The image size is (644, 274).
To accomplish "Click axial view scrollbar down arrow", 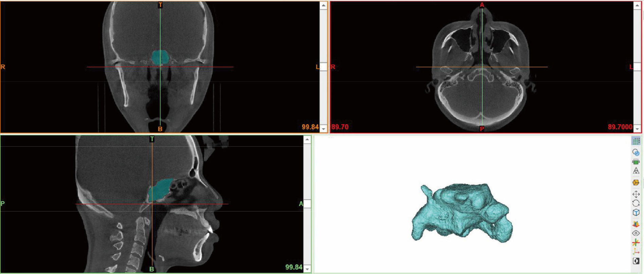I will point(637,129).
